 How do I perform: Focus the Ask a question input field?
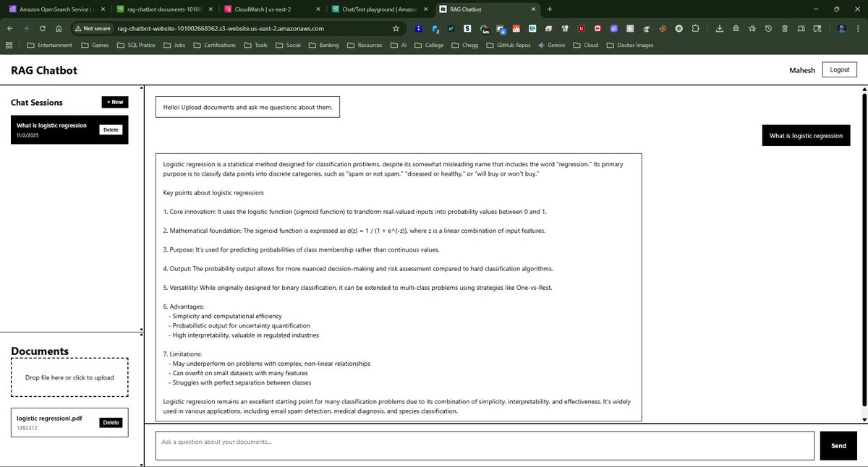[x=485, y=445]
